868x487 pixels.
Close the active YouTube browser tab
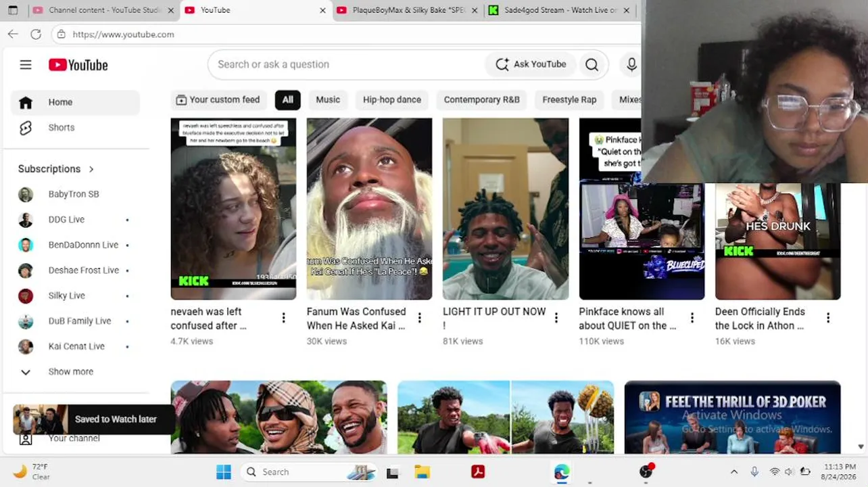[x=322, y=10]
